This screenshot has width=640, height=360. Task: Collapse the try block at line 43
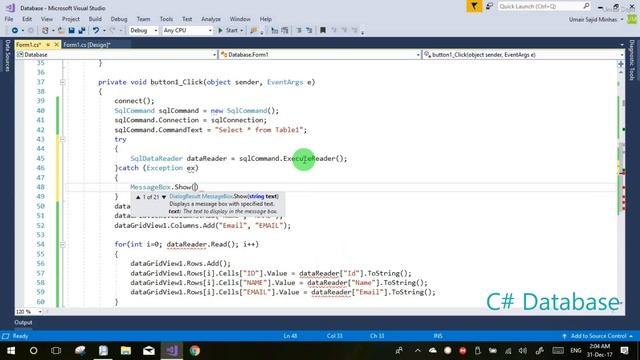click(62, 139)
